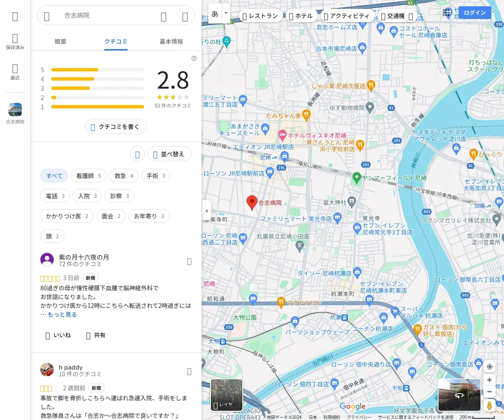
Task: Click the ログイン button
Action: point(475,13)
